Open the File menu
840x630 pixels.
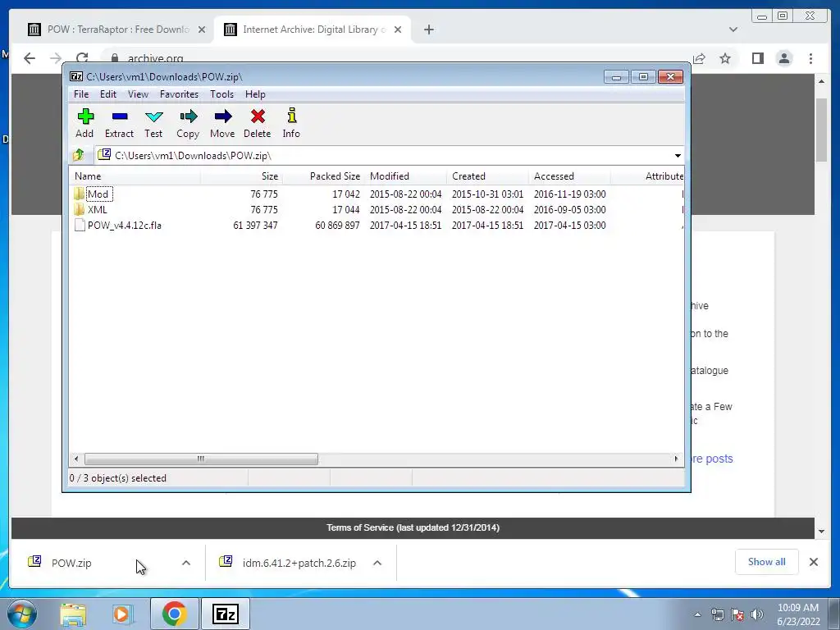[x=81, y=94]
